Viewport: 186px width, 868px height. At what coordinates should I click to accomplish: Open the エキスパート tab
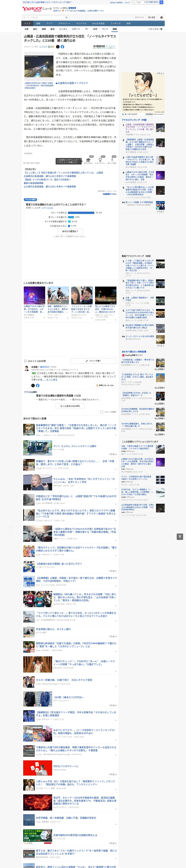[x=64, y=24]
